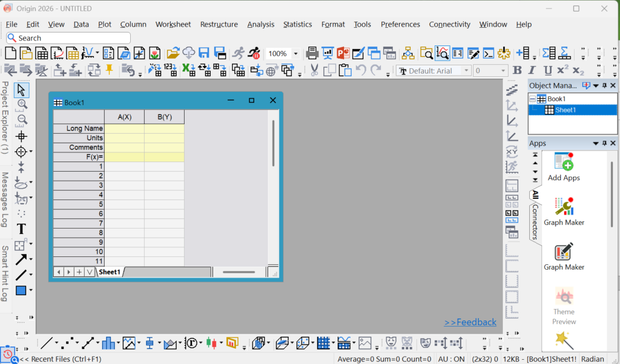Viewport: 620px width, 364px height.
Task: Toggle Subscript formatting
Action: point(578,71)
